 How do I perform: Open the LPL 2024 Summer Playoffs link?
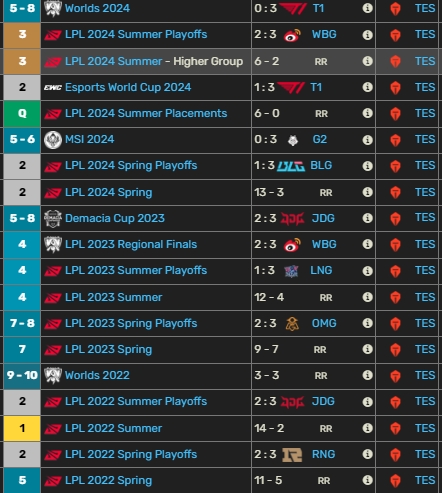(x=136, y=34)
